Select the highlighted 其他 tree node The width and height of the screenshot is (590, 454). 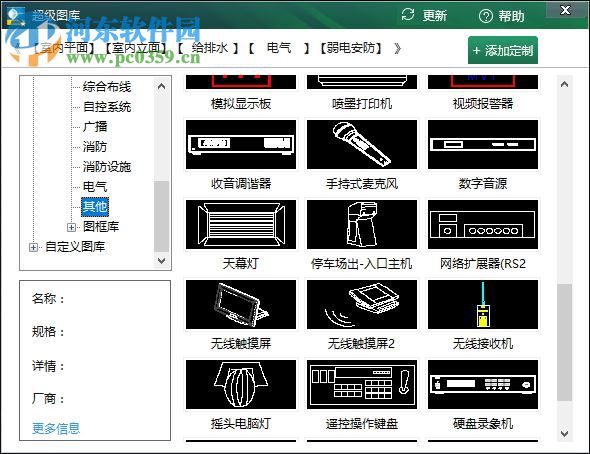click(x=95, y=207)
